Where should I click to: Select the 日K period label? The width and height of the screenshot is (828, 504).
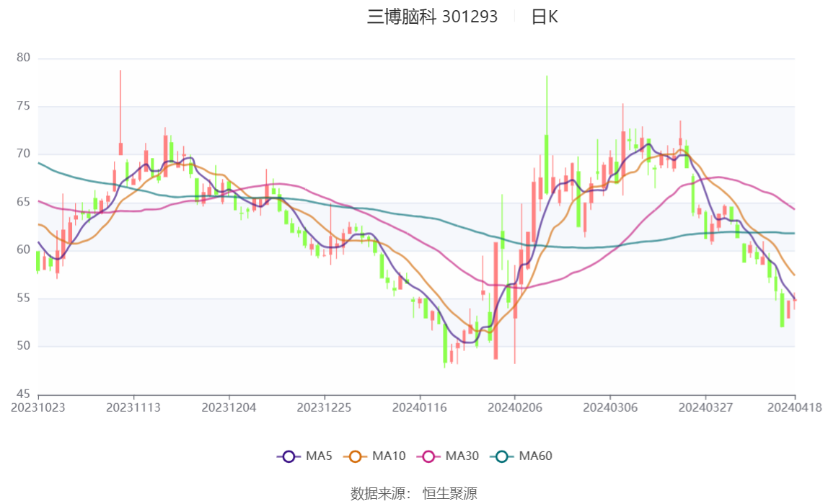pos(545,17)
